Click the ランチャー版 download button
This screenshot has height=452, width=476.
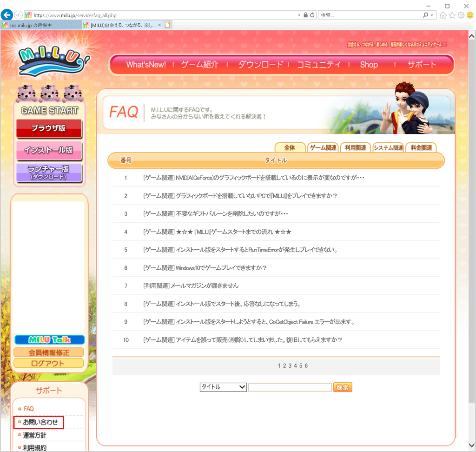[x=49, y=173]
